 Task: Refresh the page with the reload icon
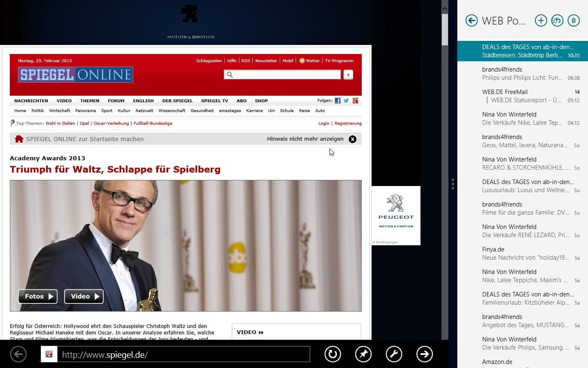point(332,354)
